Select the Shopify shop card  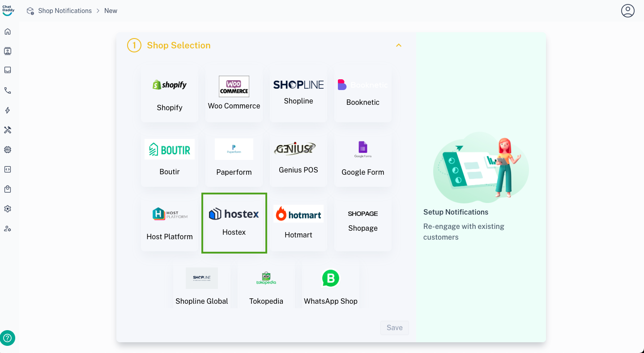170,95
